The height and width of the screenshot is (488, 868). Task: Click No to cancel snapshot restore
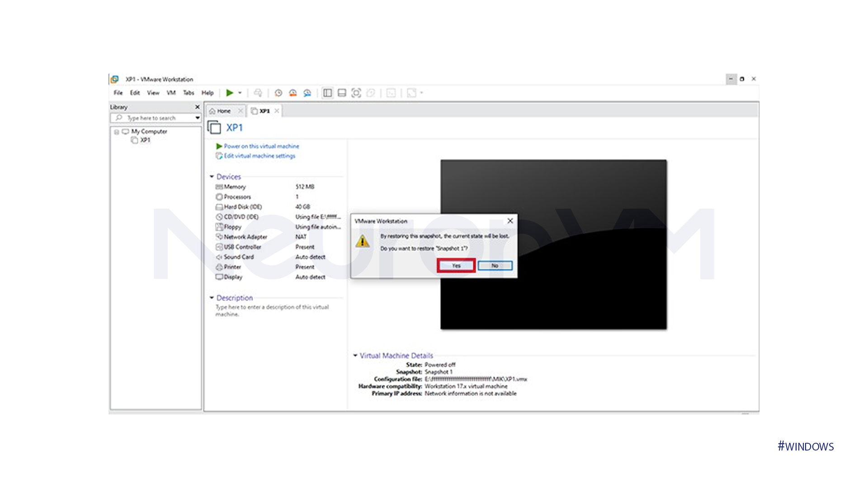click(x=495, y=266)
